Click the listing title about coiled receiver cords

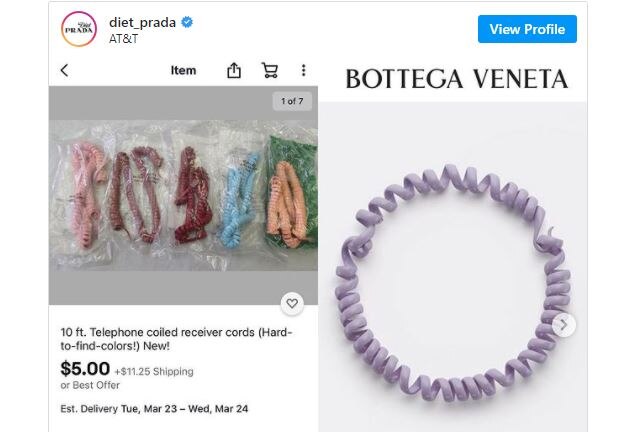(176, 339)
